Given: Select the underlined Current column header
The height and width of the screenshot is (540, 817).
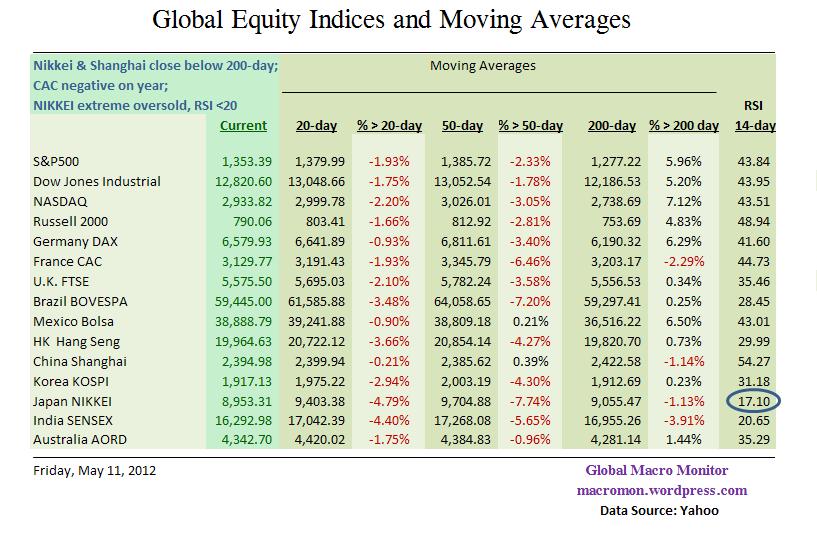Looking at the screenshot, I should [243, 126].
